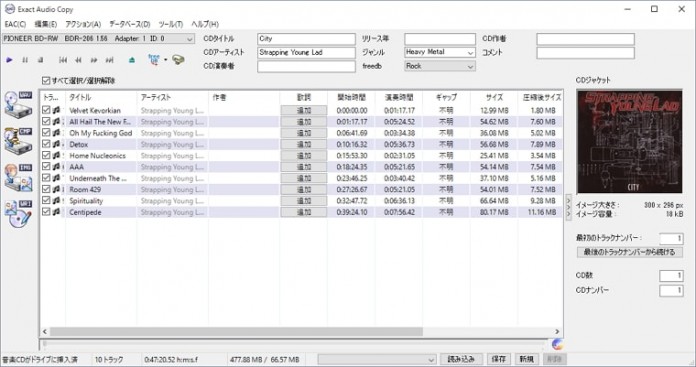This screenshot has width=696, height=367.
Task: Click the horizontal scrollbar of the track list
Action: click(x=236, y=331)
